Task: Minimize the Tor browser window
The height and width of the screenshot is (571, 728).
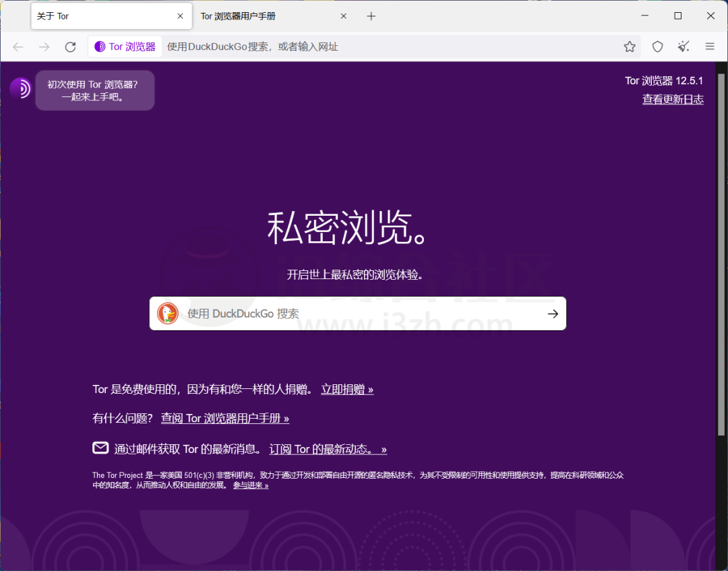Action: (644, 16)
